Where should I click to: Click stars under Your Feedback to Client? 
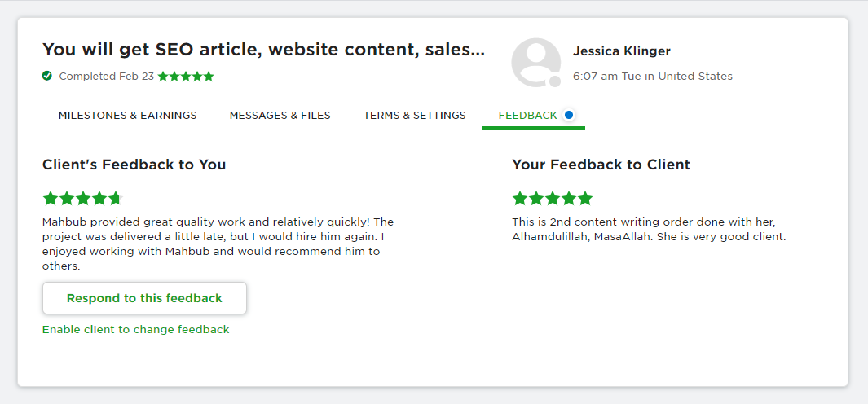(552, 198)
